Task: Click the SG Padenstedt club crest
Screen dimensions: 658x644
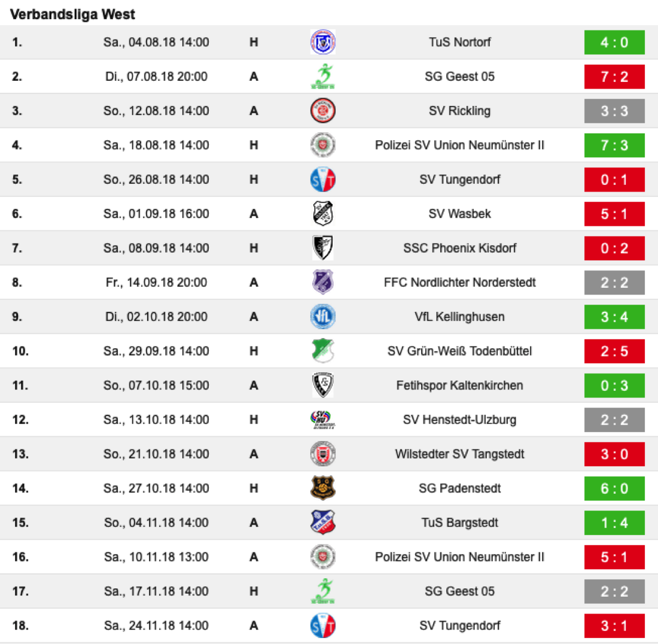Action: point(323,488)
